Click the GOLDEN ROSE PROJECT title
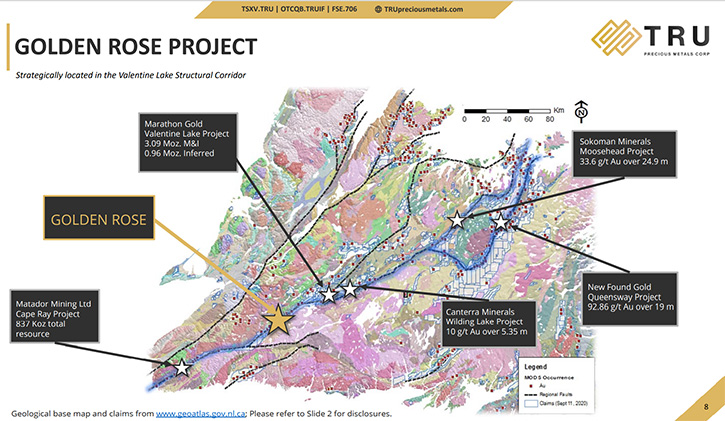 click(135, 47)
